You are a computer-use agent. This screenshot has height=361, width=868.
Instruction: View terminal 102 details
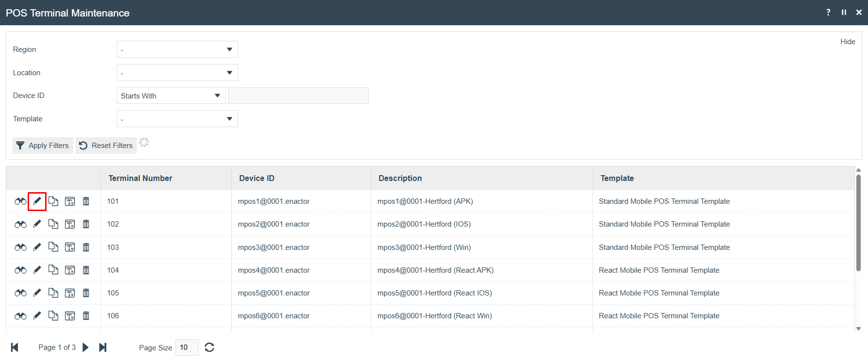point(20,224)
